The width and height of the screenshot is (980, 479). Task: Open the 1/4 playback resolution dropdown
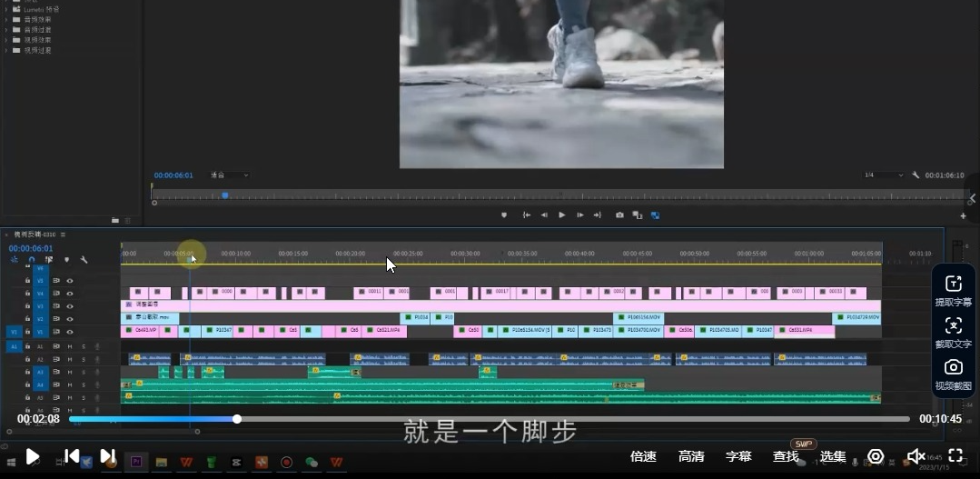[x=884, y=175]
